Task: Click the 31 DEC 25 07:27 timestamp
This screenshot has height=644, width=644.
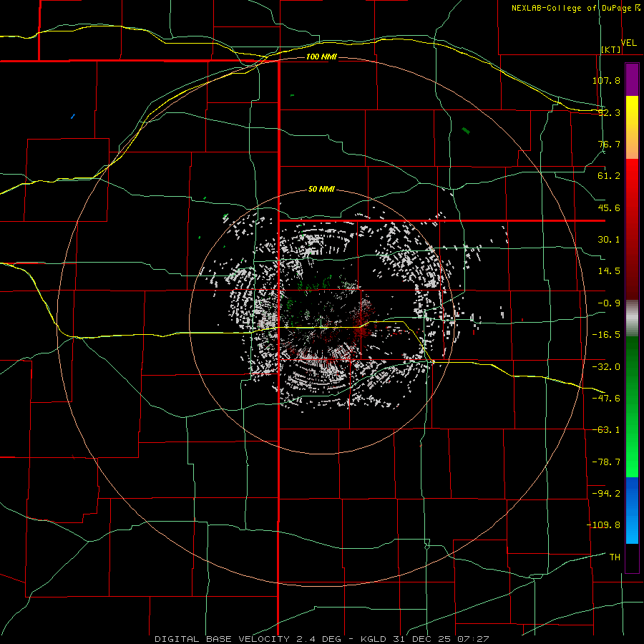Action: click(440, 639)
